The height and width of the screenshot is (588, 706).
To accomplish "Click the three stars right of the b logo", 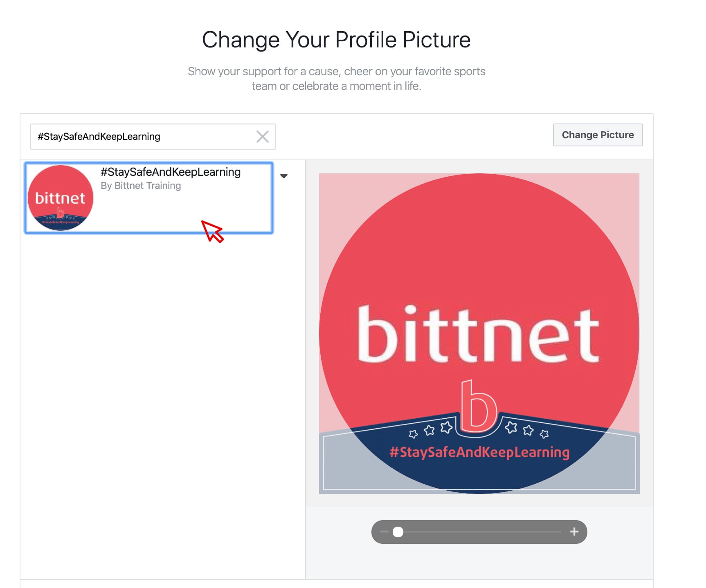I will pos(527,430).
